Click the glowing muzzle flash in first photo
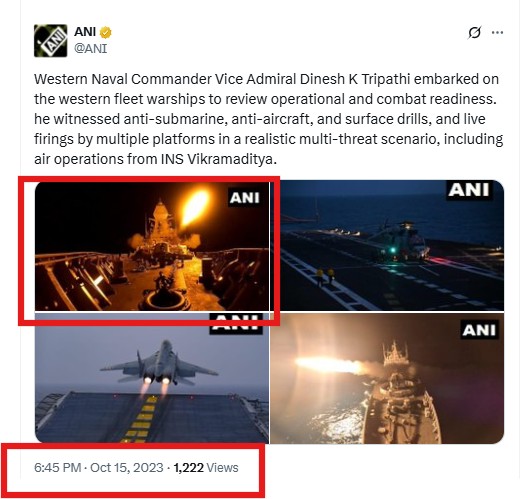Screen dimensions: 526x499 click(x=195, y=208)
